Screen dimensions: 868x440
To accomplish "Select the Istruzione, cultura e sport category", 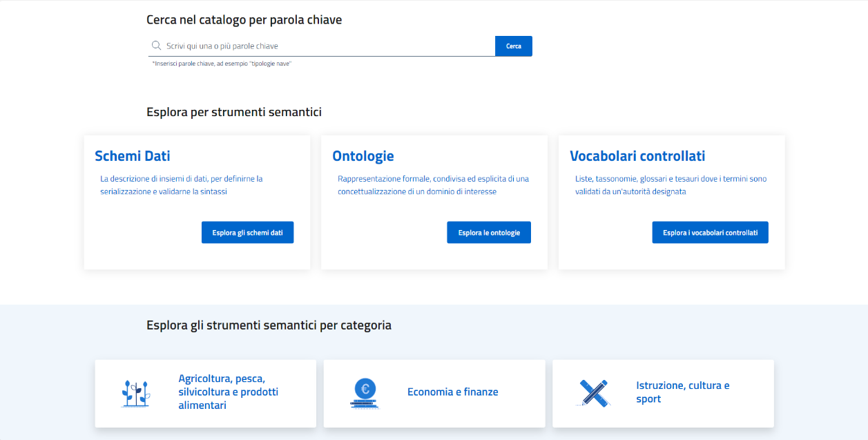I will coord(663,392).
